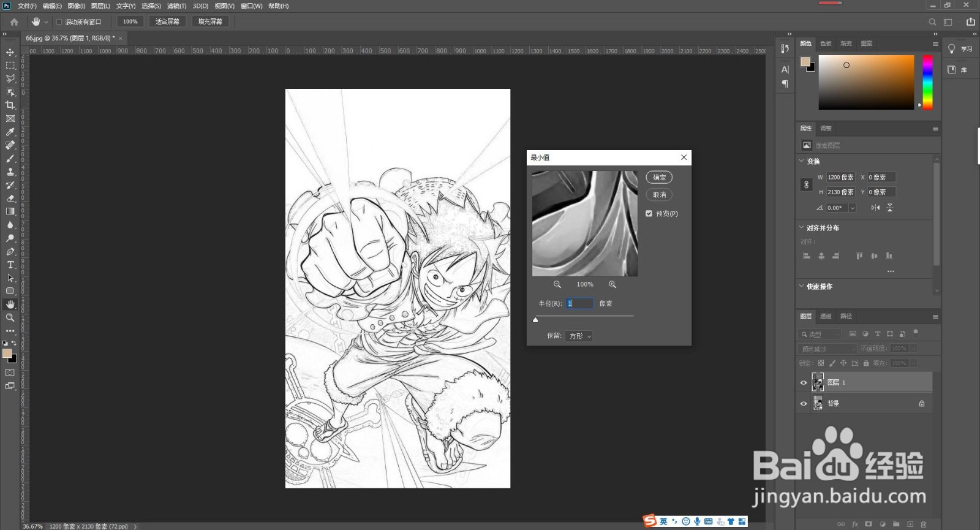Switch to the 调整 tab
This screenshot has height=530, width=980.
point(826,128)
